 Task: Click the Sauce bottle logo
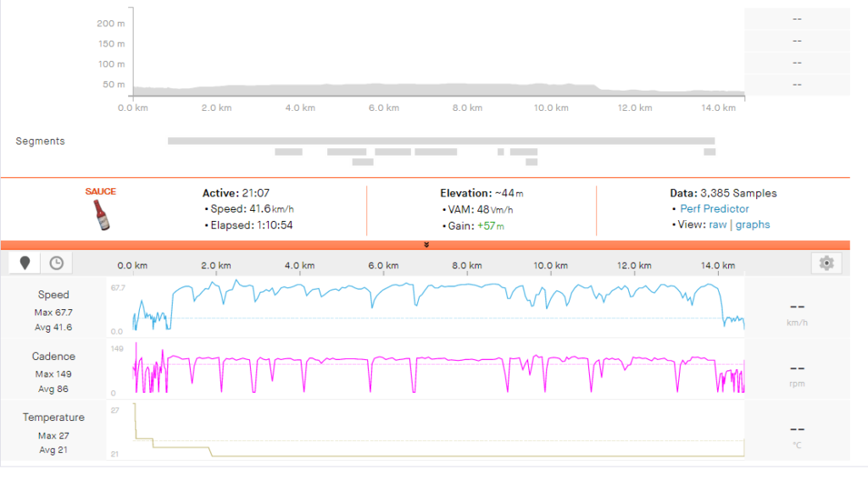102,214
